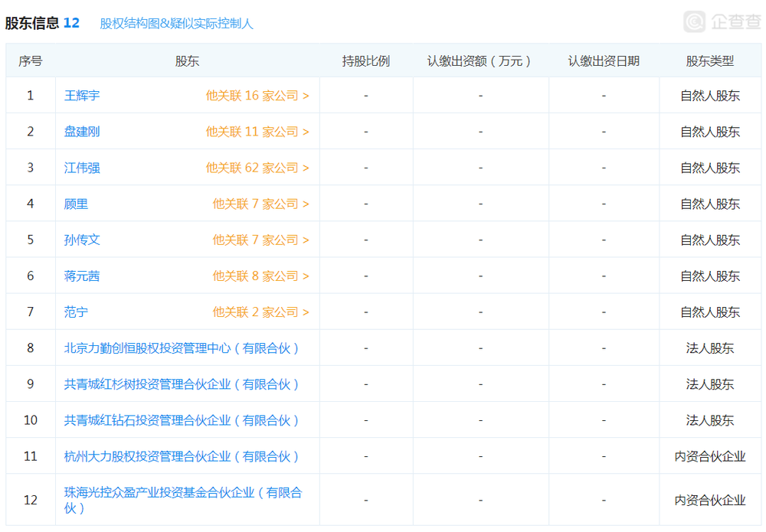
Task: Select 内资合伙企业 in 珠海光控众盈 row
Action: (710, 500)
